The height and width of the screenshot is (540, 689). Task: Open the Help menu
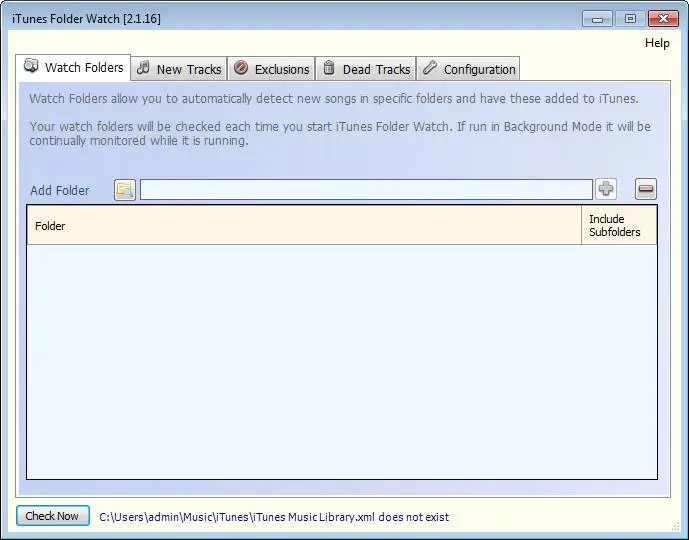click(x=657, y=43)
